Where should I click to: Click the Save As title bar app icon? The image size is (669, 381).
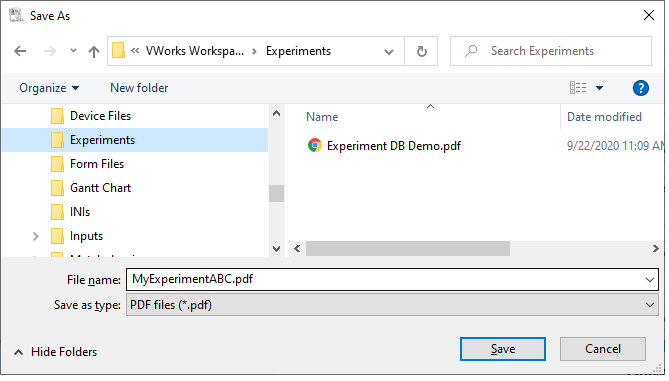(x=16, y=15)
